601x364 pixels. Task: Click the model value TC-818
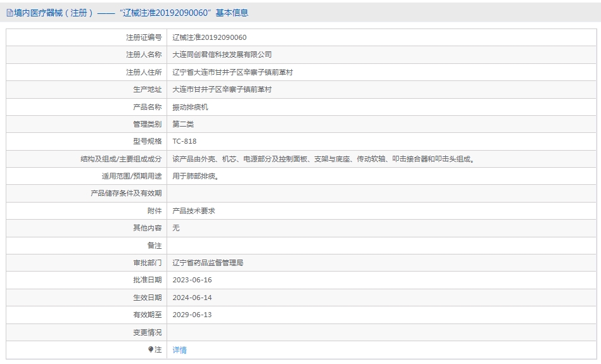coord(184,141)
